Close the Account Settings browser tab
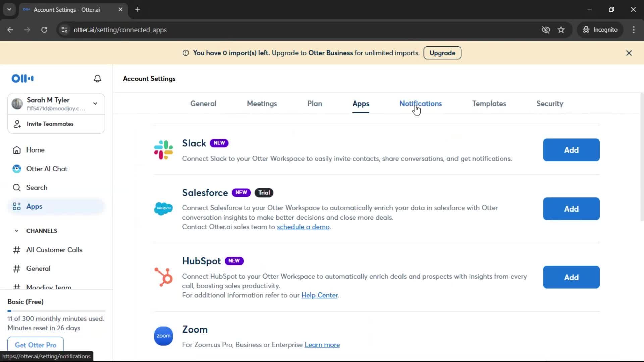644x362 pixels. tap(120, 10)
